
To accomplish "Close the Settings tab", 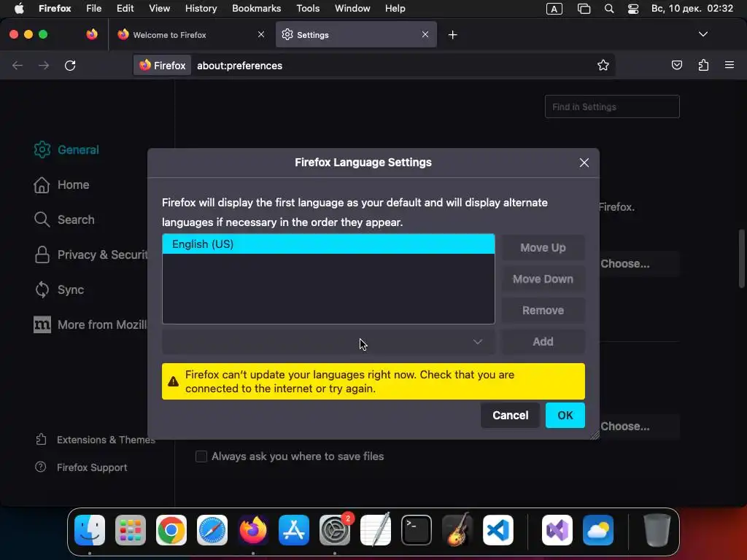I will pyautogui.click(x=425, y=34).
